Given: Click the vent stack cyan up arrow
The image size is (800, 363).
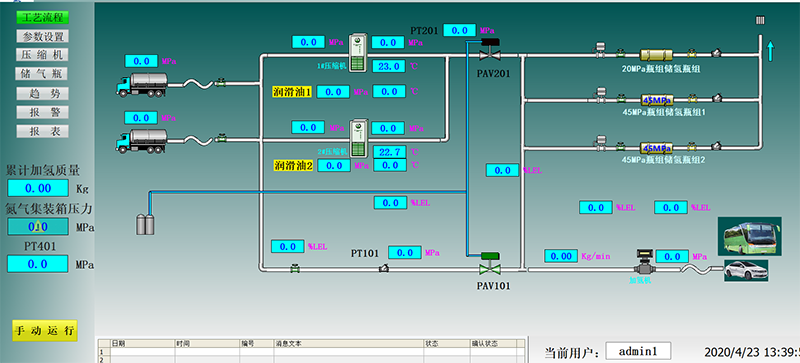Looking at the screenshot, I should (x=770, y=52).
